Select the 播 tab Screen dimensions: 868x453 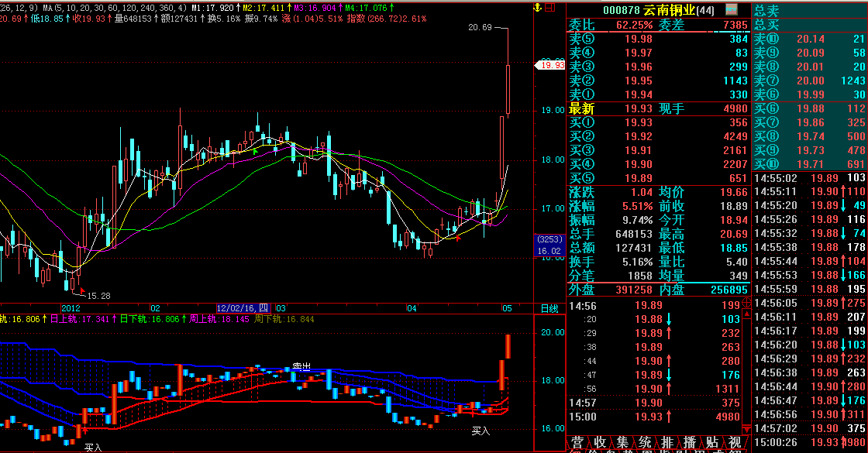690,442
